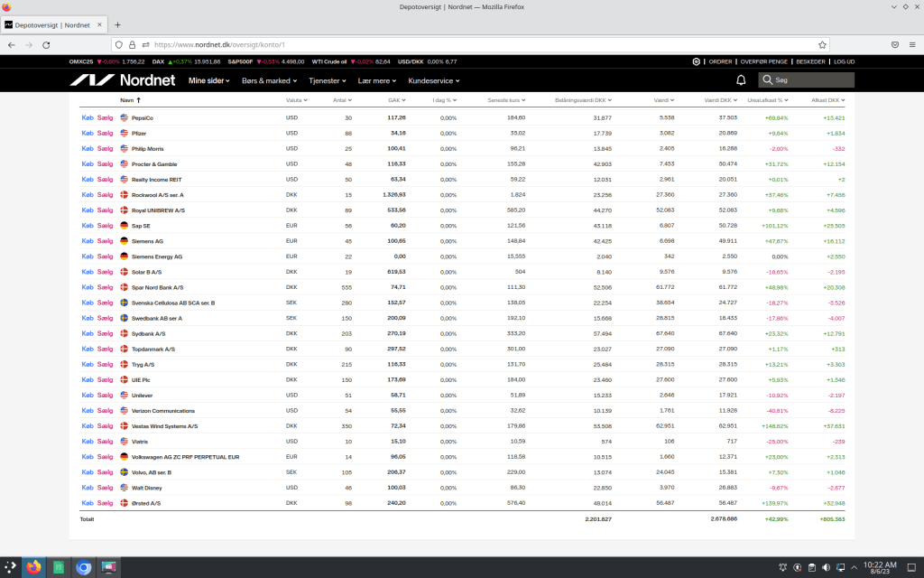This screenshot has height=578, width=924.
Task: Click the notification bell icon
Action: [x=741, y=80]
